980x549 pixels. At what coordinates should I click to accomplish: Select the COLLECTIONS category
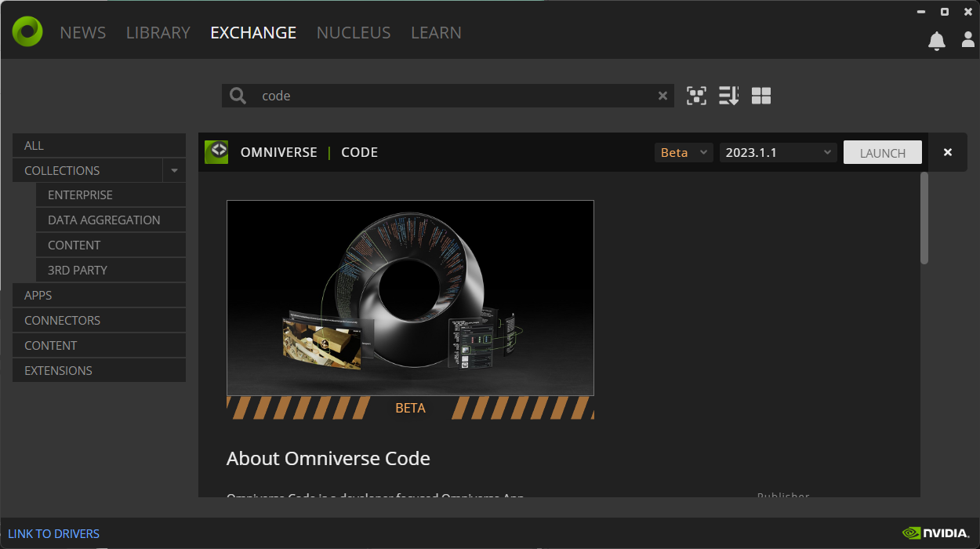click(87, 170)
